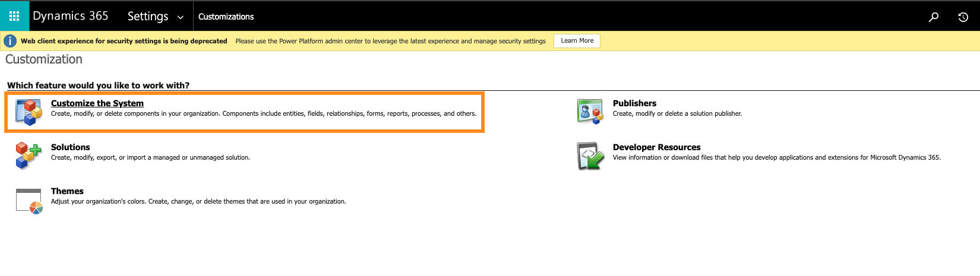The height and width of the screenshot is (276, 980).
Task: Open the Themes link
Action: click(67, 191)
